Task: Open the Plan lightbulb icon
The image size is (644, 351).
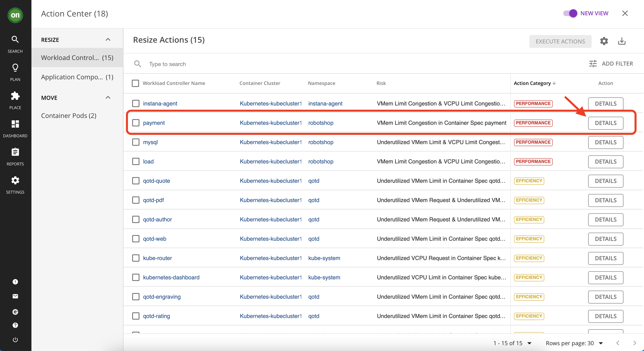Action: (15, 68)
